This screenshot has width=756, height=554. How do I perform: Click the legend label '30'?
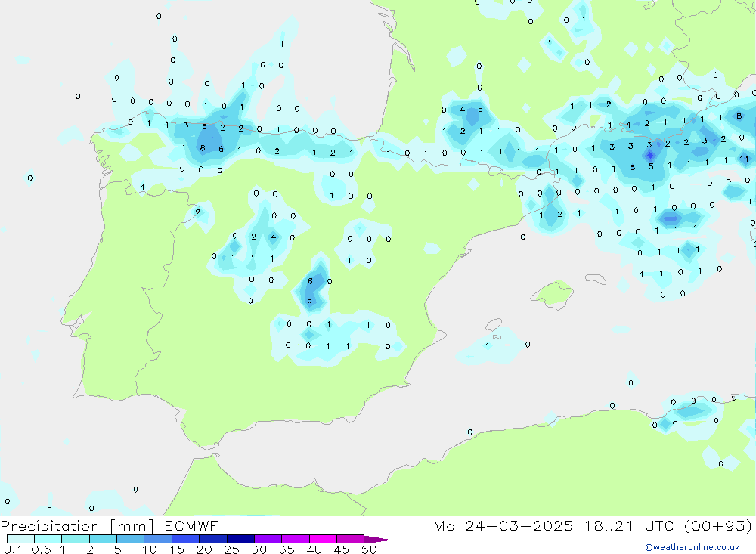[259, 549]
